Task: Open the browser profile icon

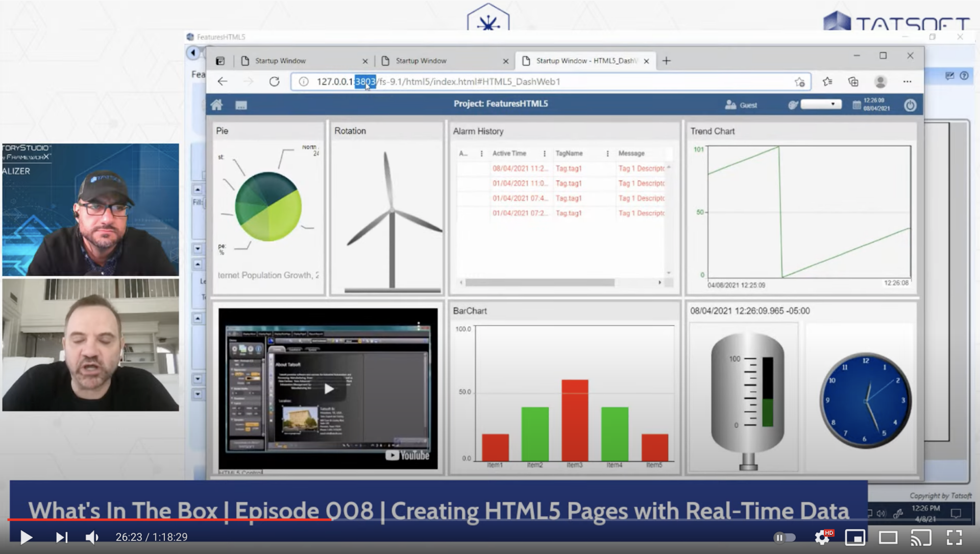Action: (x=880, y=82)
